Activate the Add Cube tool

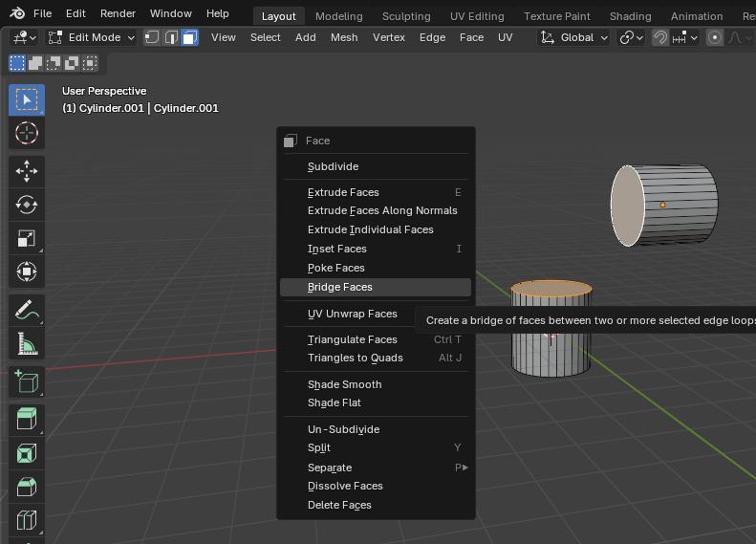(27, 382)
